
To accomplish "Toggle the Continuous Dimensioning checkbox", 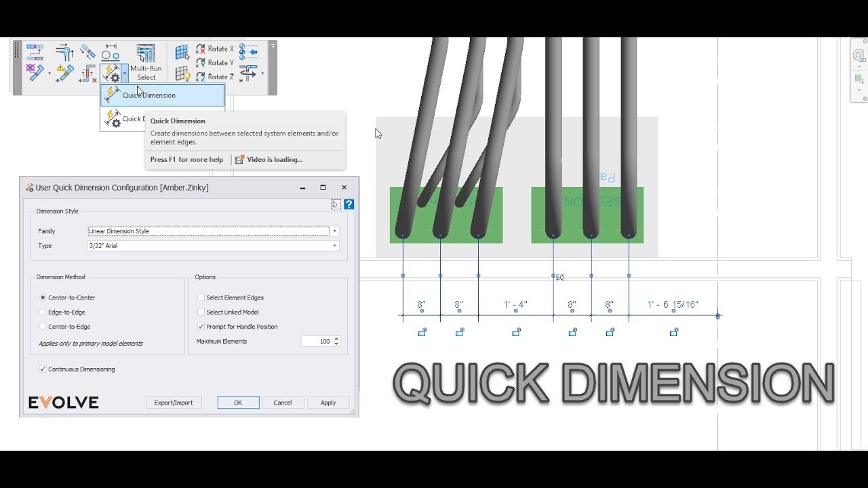I will (x=43, y=369).
